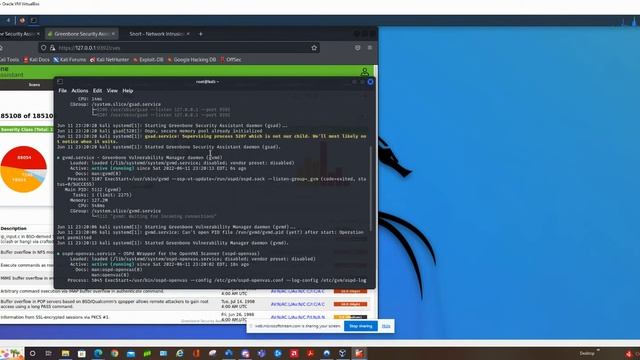The height and width of the screenshot is (360, 640).
Task: Click the terminal window icon in the title bar
Action: tap(60, 82)
